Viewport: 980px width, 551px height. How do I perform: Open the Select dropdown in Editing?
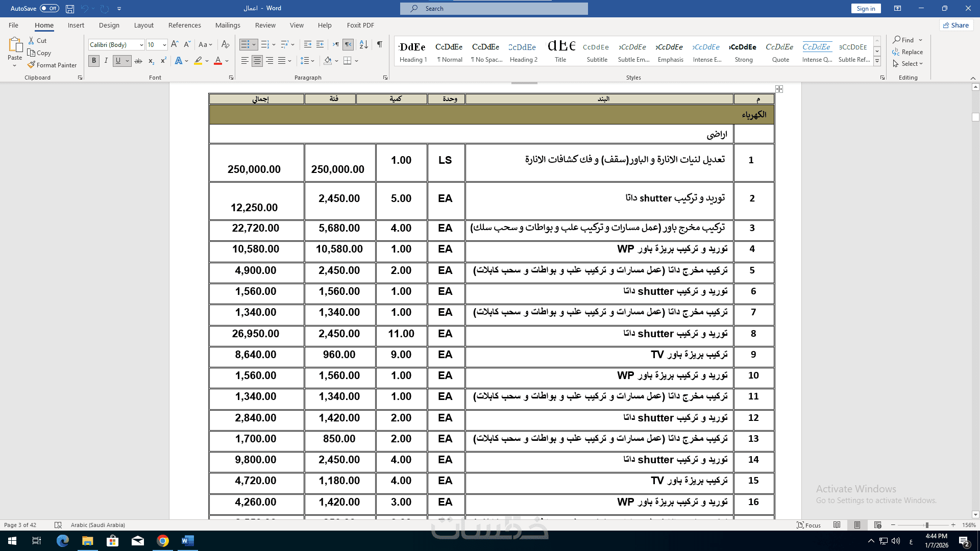[x=908, y=64]
